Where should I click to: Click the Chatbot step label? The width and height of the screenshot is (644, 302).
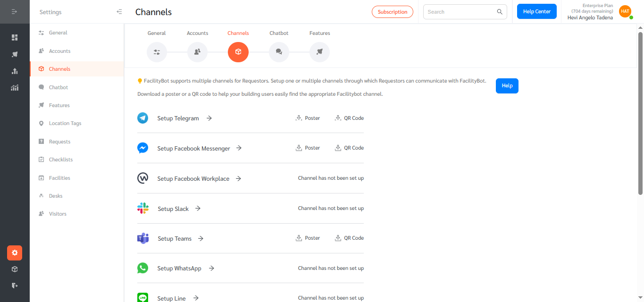279,33
